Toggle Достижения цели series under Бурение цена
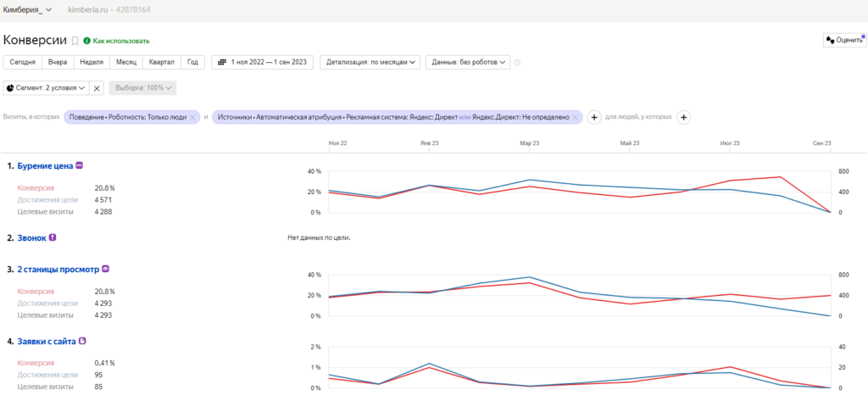The image size is (868, 401). [47, 200]
